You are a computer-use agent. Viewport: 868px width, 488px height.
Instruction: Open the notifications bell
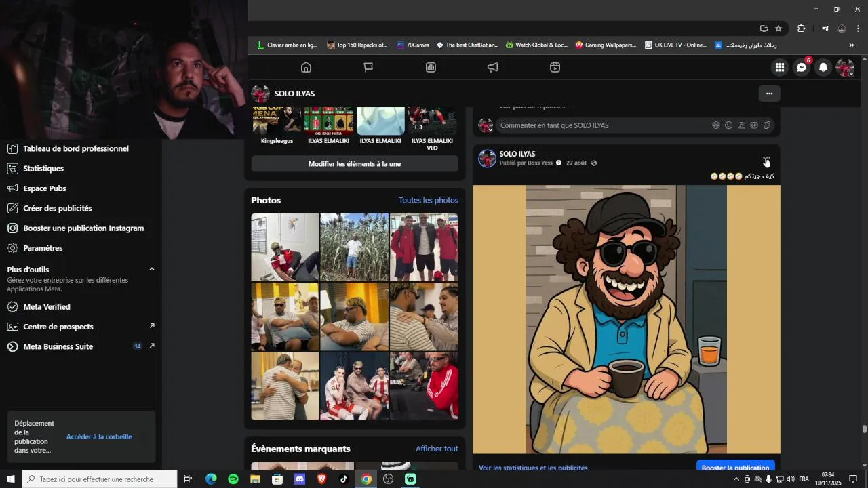[x=823, y=67]
